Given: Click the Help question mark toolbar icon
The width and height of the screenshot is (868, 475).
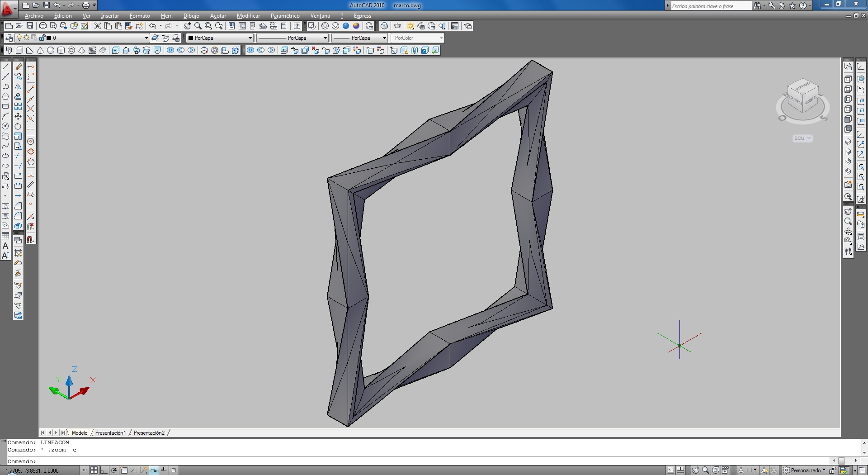Looking at the screenshot, I should (x=297, y=26).
